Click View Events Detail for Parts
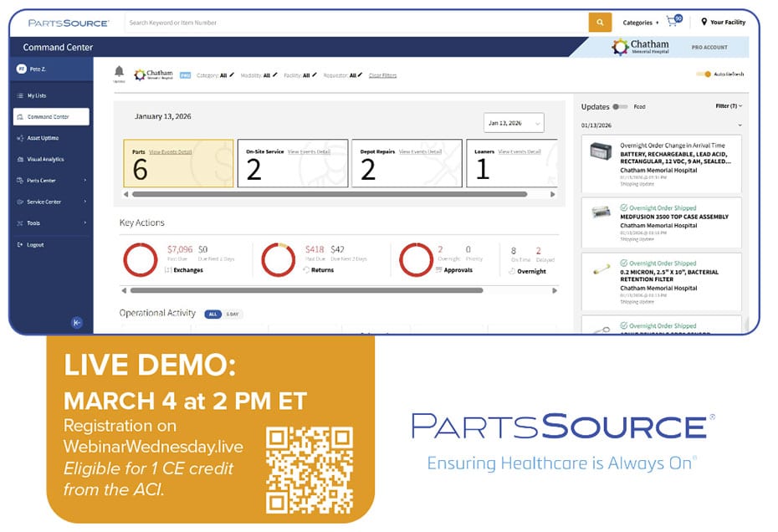778x532 pixels. [x=171, y=151]
